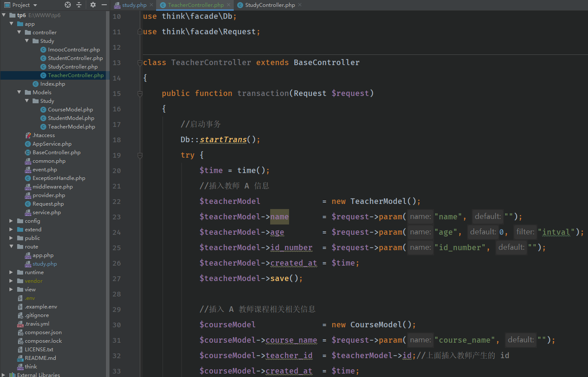Collapse the Models folder
Viewport: 588px width, 377px height.
(x=19, y=93)
